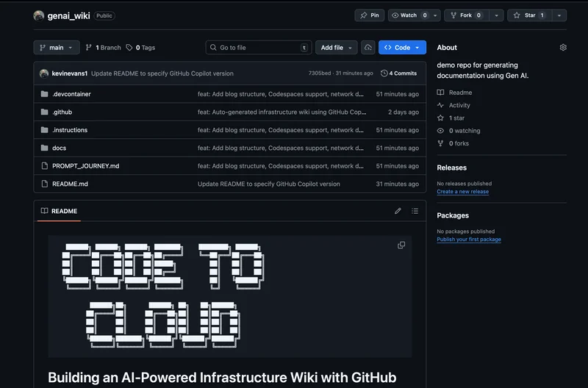Click the genai_wiki repository name

click(68, 15)
